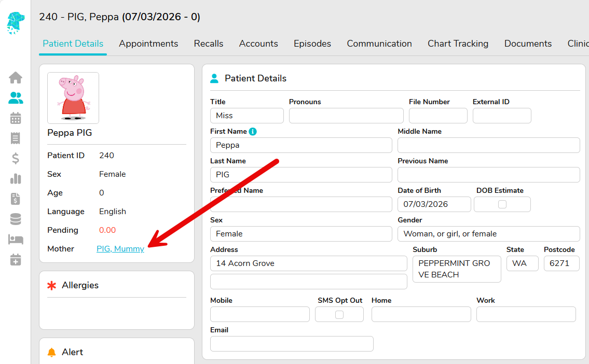Open the dollar sign billing icon
This screenshot has height=364, width=589.
click(16, 159)
